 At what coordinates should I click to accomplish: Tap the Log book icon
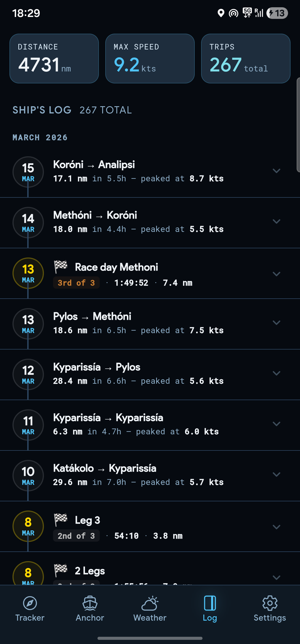pos(210,603)
